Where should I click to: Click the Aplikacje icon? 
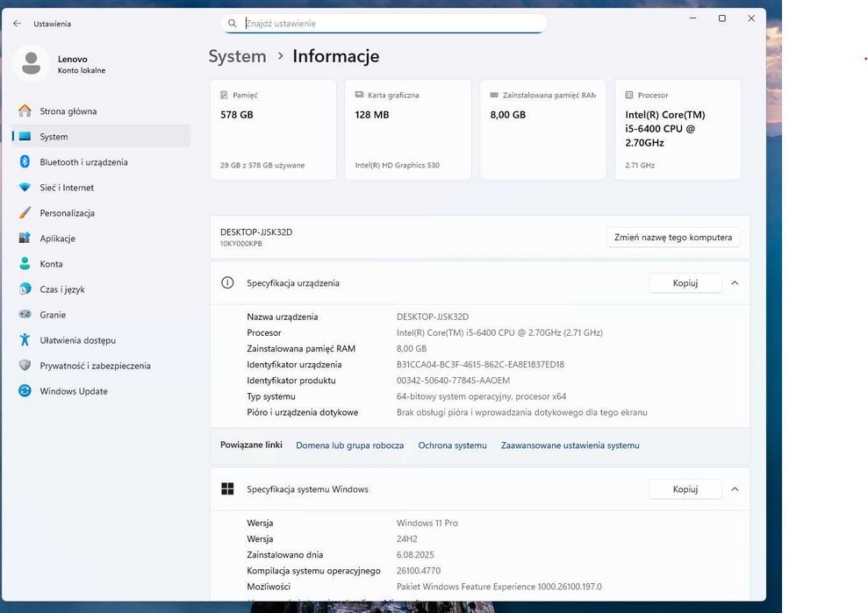(25, 238)
